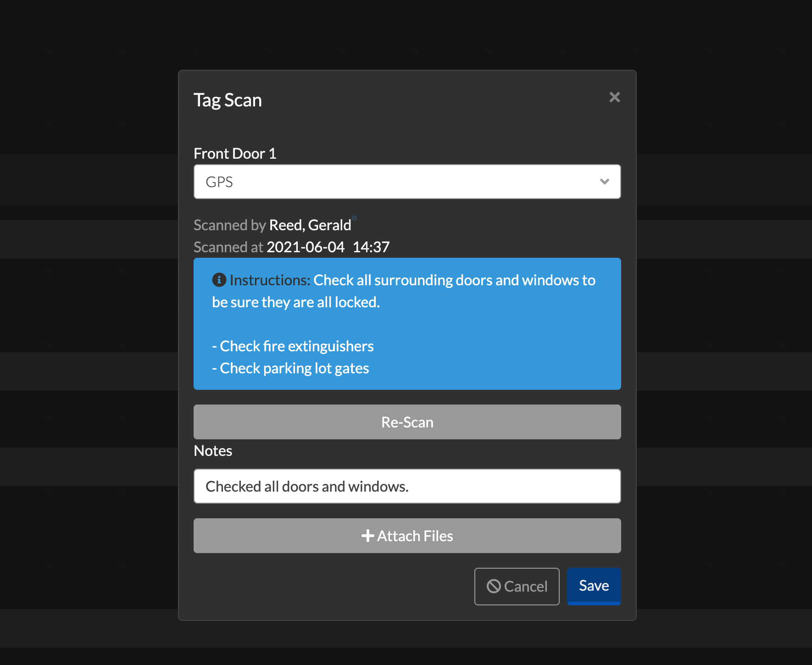Click the prohibition icon inside Cancel button
Viewport: 812px width, 665px height.
pyautogui.click(x=493, y=586)
